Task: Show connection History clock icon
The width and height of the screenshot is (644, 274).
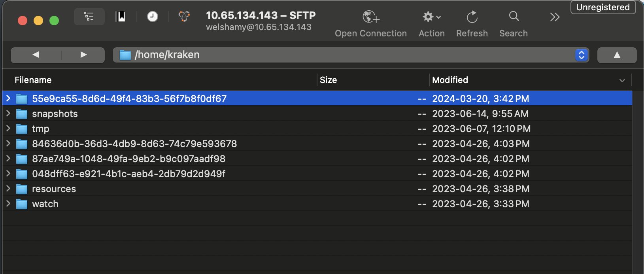Action: [152, 17]
